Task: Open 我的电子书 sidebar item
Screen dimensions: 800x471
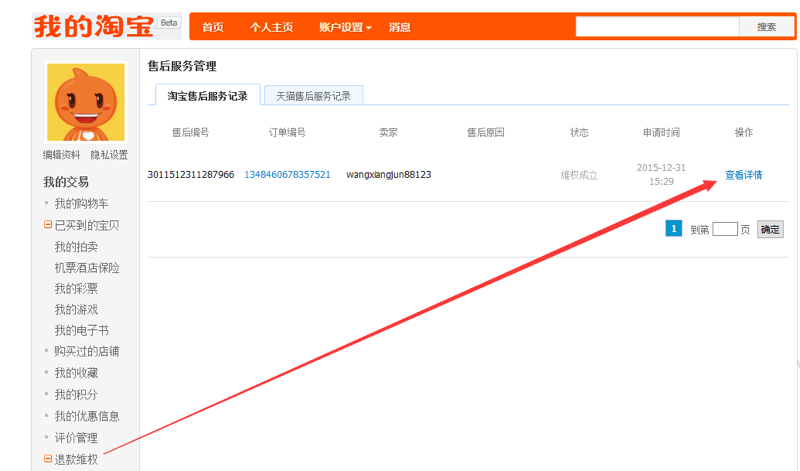Action: 82,331
